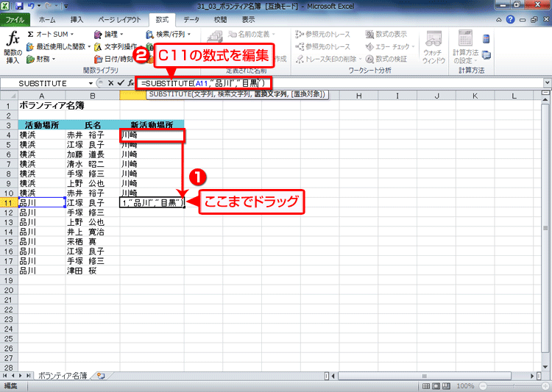Click Remove Arrows (トレース矢印の削除)
Screen dimensions: 552x392
328,59
